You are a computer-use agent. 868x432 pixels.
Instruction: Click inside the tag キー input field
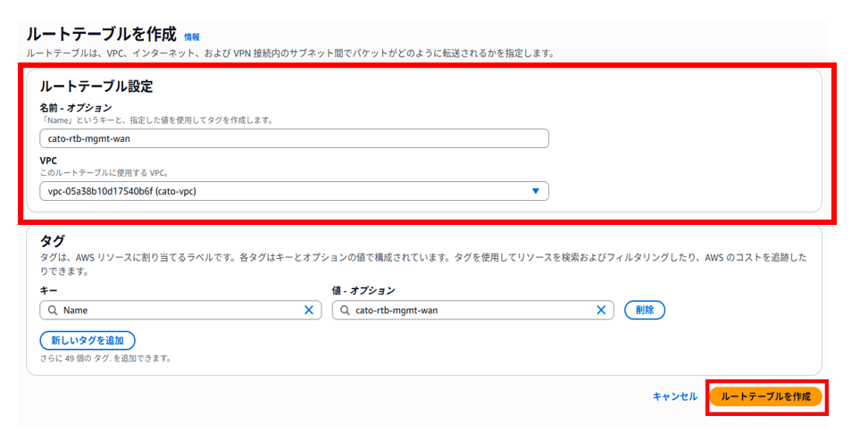[179, 310]
